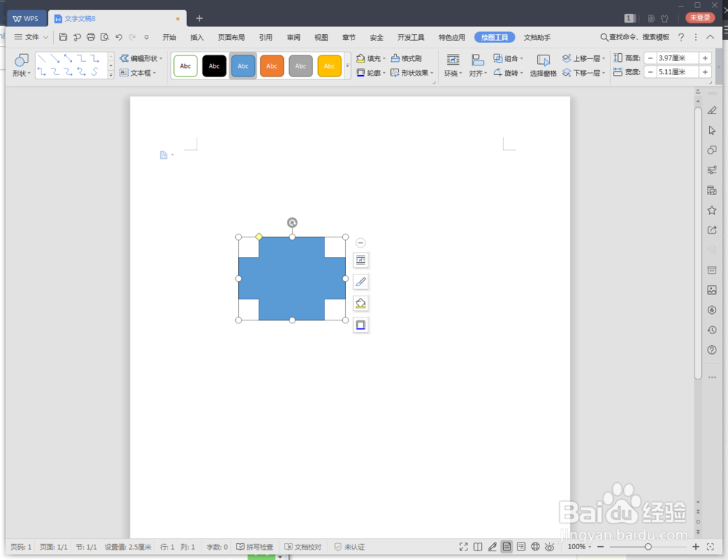
Task: Open the 引用 References tab
Action: (266, 38)
